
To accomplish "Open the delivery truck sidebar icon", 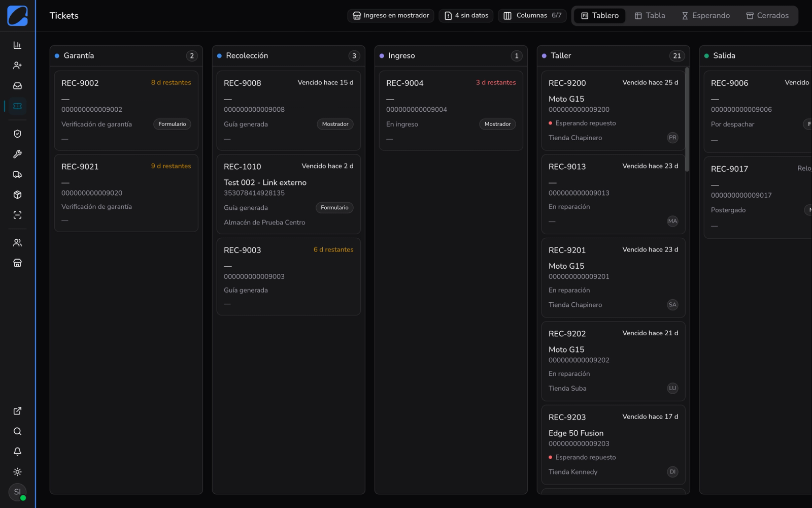I will pos(17,174).
